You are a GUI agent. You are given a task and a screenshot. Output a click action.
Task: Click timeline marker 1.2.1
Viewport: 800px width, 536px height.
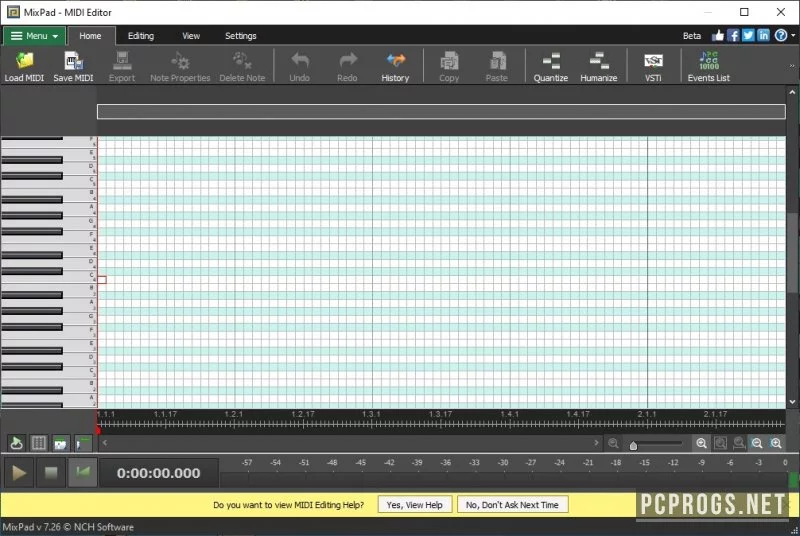pyautogui.click(x=234, y=414)
